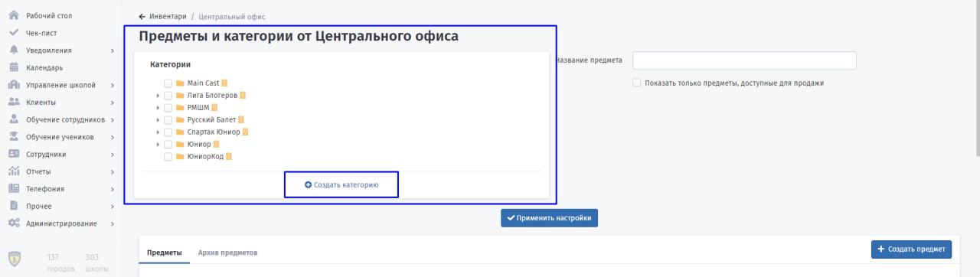The image size is (980, 277).
Task: Select the Предметы tab
Action: [x=165, y=253]
